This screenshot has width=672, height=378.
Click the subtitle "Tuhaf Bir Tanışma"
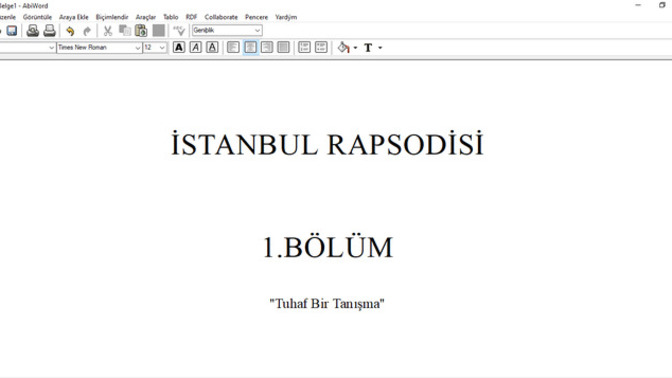pyautogui.click(x=327, y=303)
